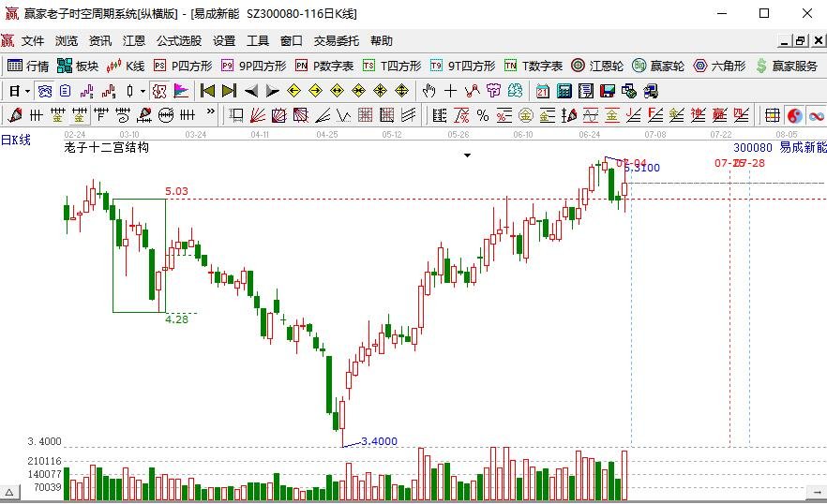Viewport: 827px width, 504px height.
Task: Open the 赢家轮 wheel tool
Action: (658, 66)
